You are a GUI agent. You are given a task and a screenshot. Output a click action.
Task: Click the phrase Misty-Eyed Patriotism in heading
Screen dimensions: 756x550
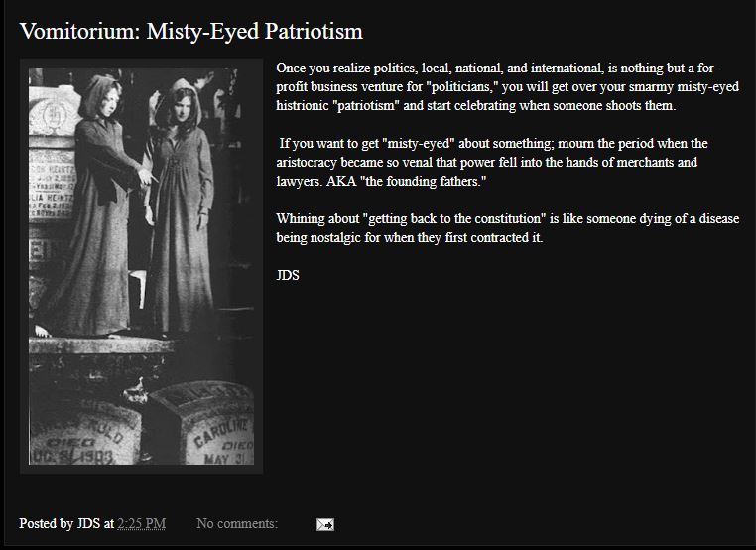point(255,32)
